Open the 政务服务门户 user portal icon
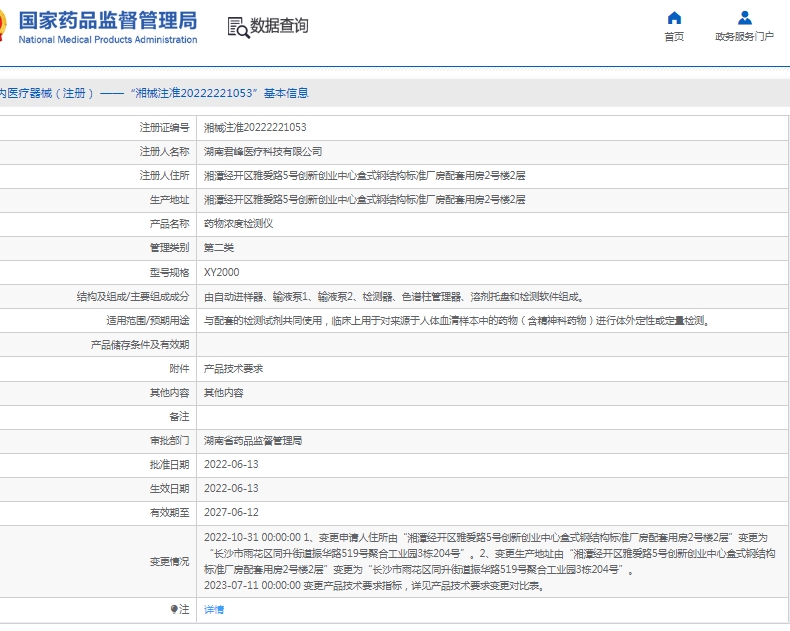Image resolution: width=790 pixels, height=631 pixels. pos(745,18)
